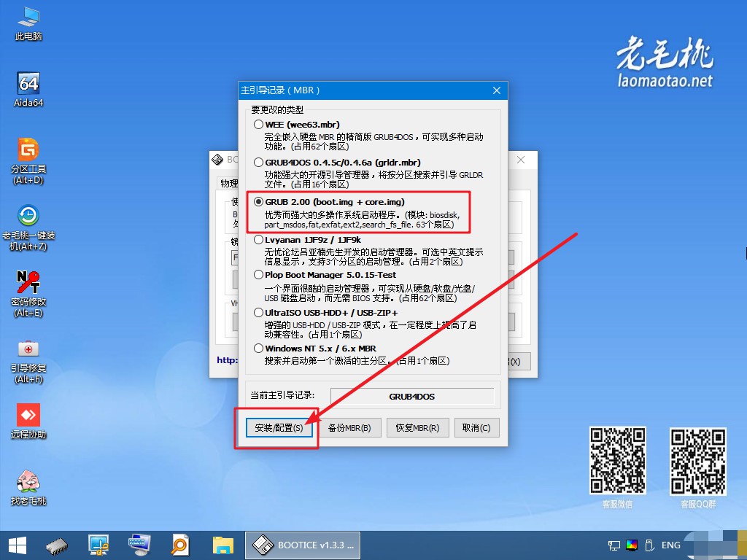747x560 pixels.
Task: Open the magnifier search taskbar icon
Action: pyautogui.click(x=180, y=545)
